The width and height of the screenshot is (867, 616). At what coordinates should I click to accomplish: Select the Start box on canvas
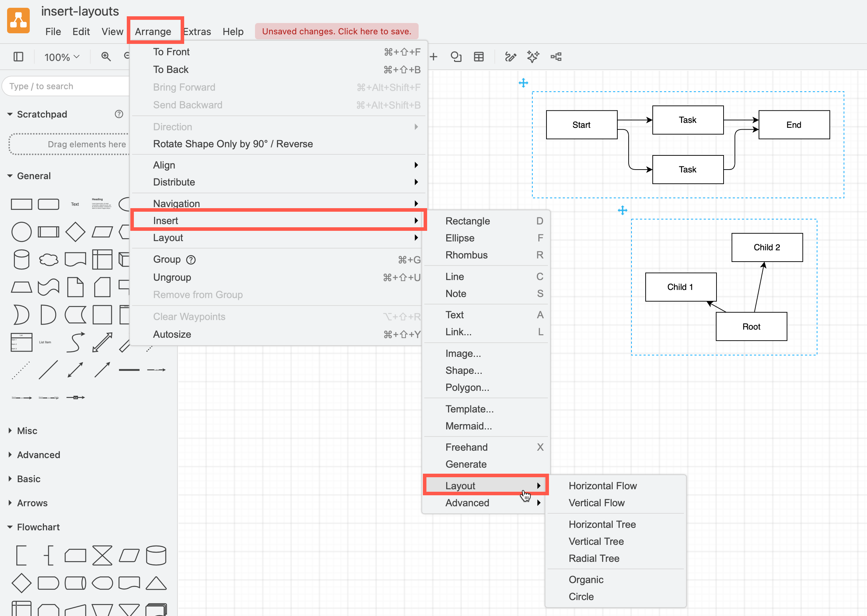coord(582,125)
